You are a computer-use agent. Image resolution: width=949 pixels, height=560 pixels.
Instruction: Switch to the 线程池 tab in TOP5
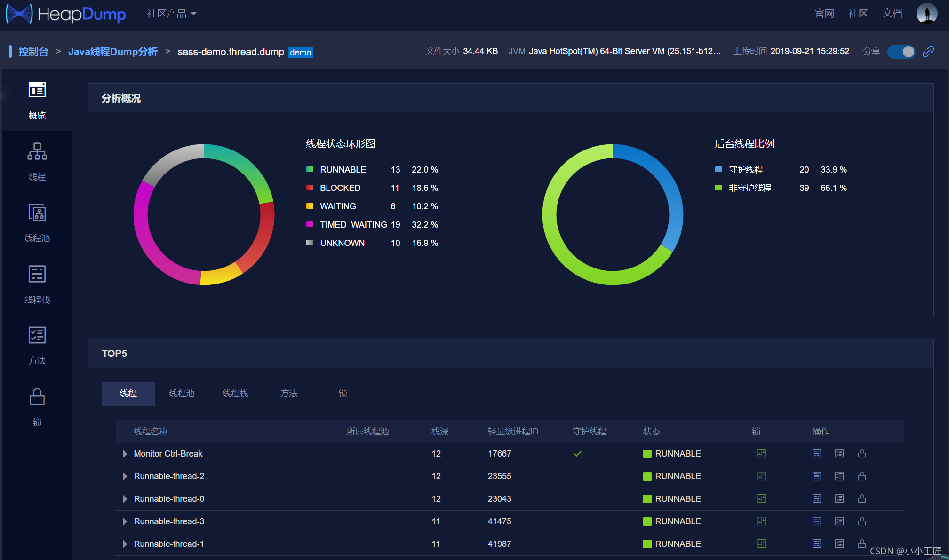tap(182, 394)
